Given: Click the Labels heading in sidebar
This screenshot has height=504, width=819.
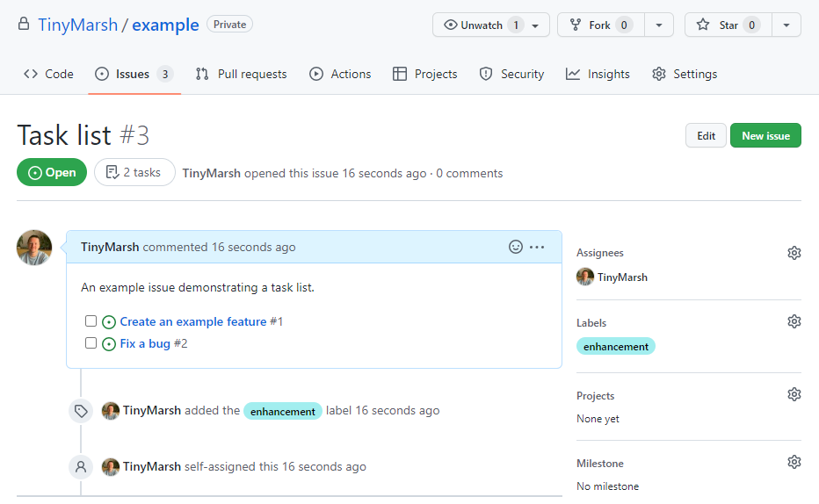Looking at the screenshot, I should coord(591,323).
